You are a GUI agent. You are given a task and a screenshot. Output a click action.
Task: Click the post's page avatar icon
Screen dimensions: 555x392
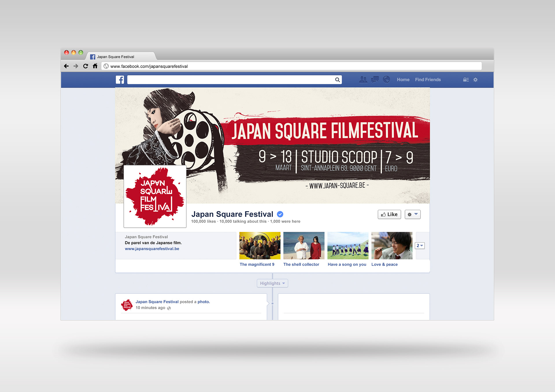pyautogui.click(x=127, y=305)
